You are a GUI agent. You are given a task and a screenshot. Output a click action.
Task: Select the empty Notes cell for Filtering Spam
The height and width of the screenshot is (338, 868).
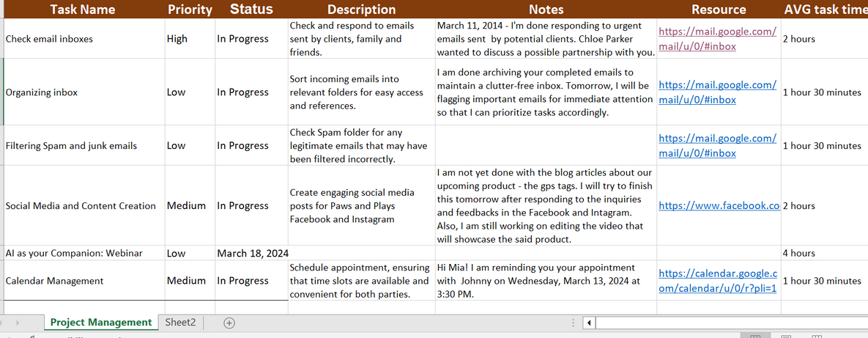[545, 145]
